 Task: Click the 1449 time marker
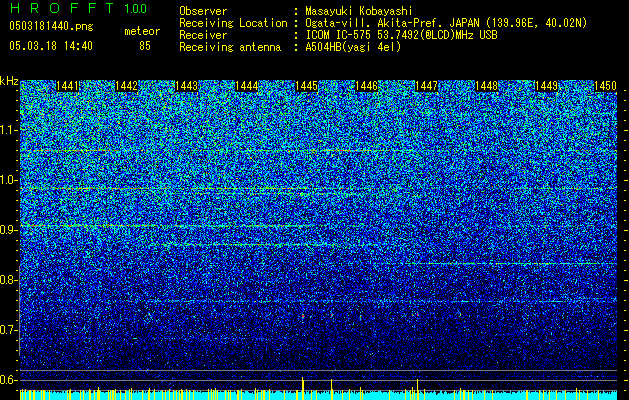[x=546, y=86]
